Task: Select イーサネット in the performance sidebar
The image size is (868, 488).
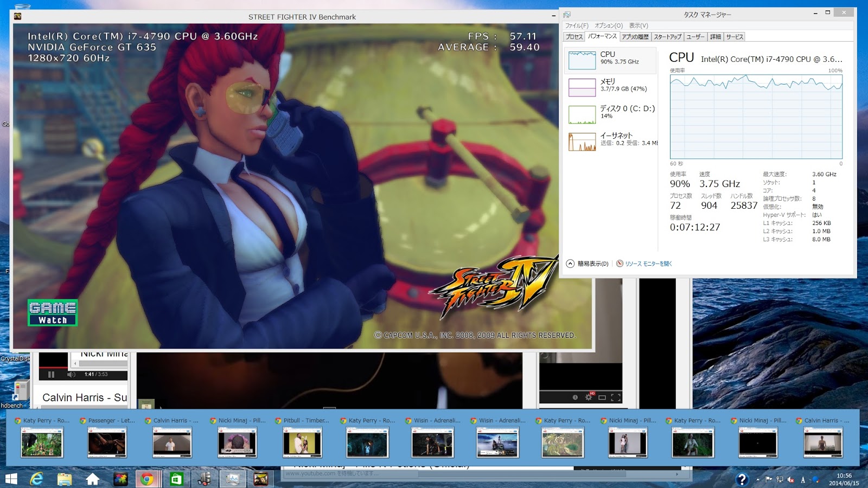Action: 610,142
